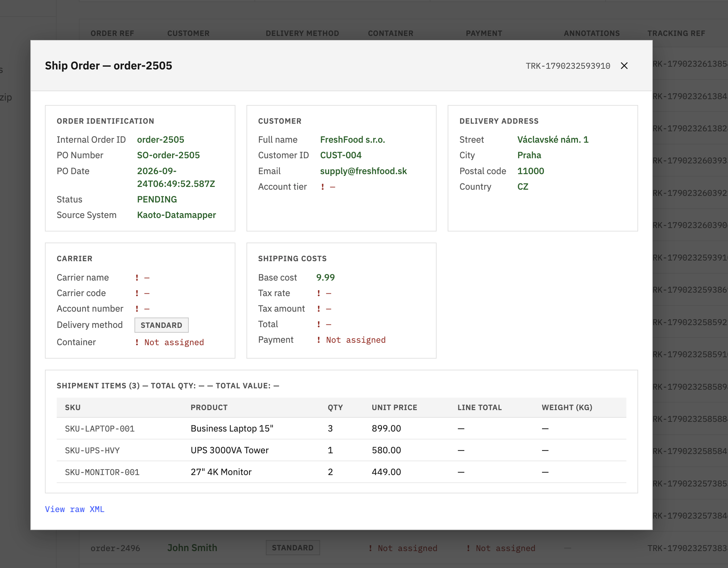Image resolution: width=728 pixels, height=568 pixels.
Task: Click the PENDING status value
Action: click(157, 199)
